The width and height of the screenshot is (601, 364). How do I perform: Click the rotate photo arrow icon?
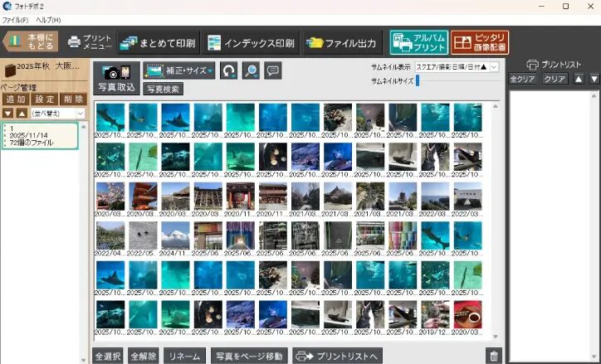229,70
